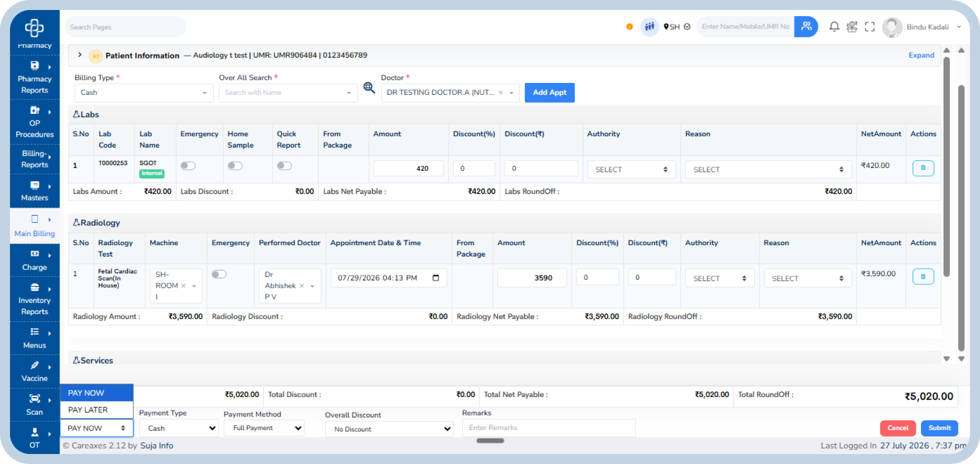This screenshot has height=464, width=980.
Task: Click the globe search icon near Doctor
Action: (369, 88)
